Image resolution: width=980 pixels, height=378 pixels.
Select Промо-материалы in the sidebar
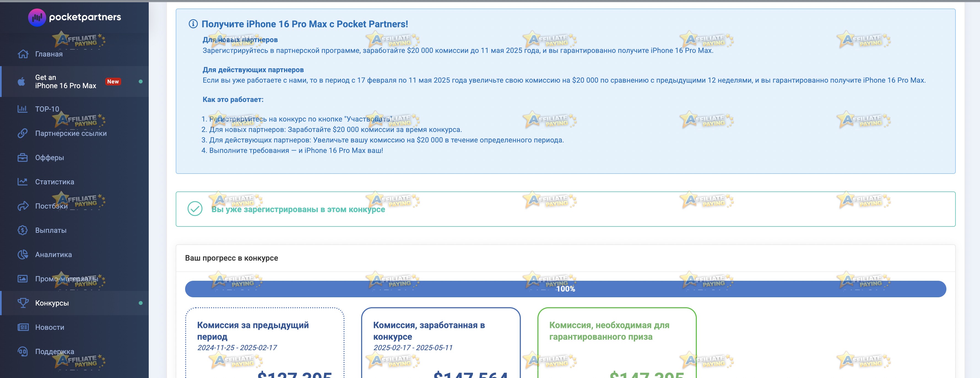75,279
